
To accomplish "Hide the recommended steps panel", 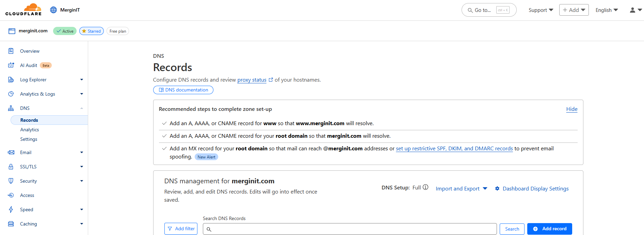I will (x=571, y=109).
